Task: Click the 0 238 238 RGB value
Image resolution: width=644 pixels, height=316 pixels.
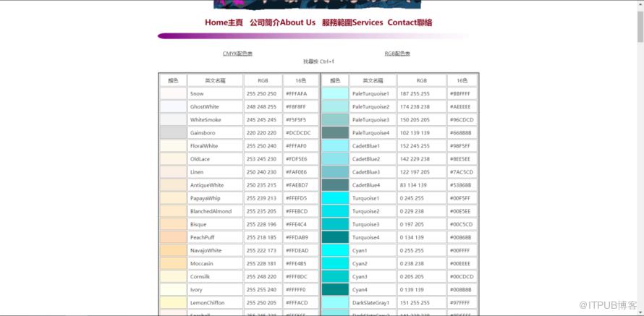Action: click(412, 263)
